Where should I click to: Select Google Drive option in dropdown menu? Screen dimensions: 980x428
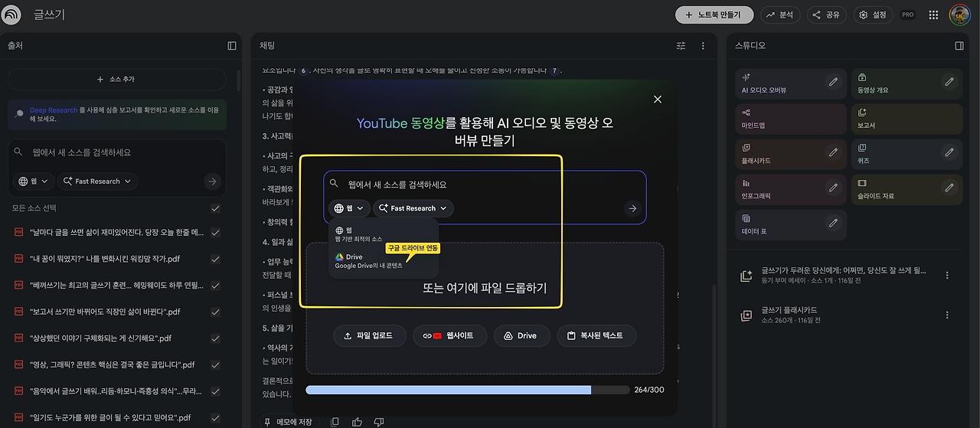click(x=383, y=261)
